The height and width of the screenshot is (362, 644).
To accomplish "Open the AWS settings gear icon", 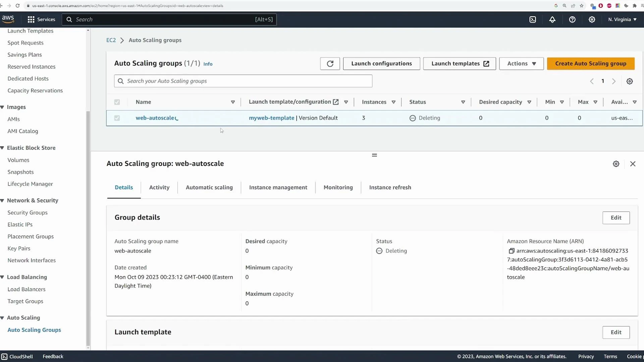I will pyautogui.click(x=592, y=19).
